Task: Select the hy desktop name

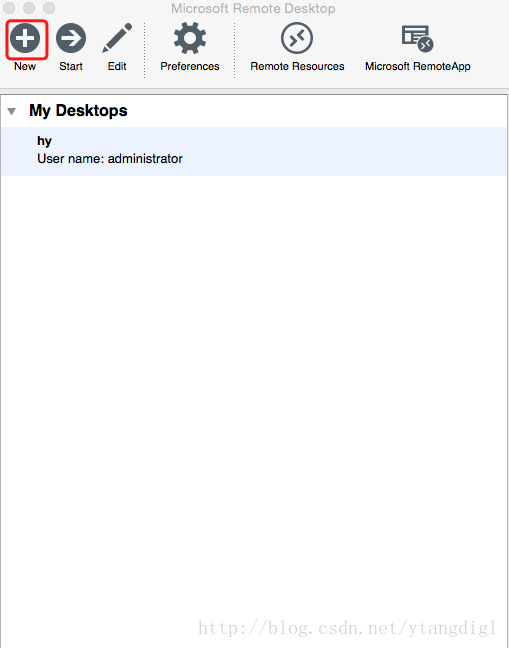Action: coord(44,141)
